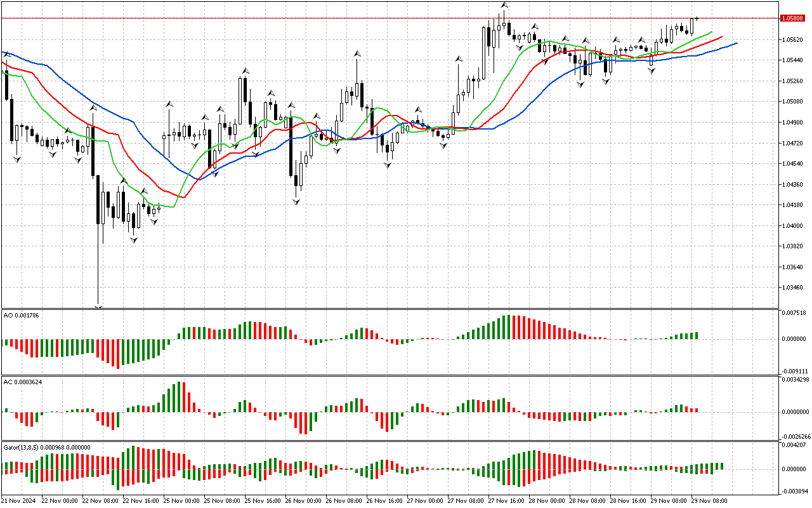Click the AO scale minimum -0.009111
Viewport: 812px width, 508px height.
point(794,371)
